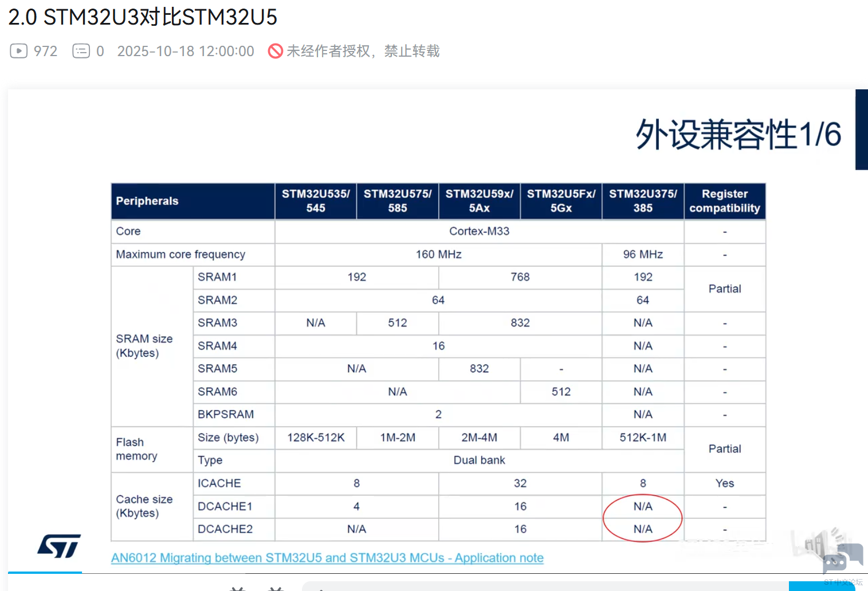
Task: Click the ST logo on the slide
Action: pyautogui.click(x=59, y=546)
